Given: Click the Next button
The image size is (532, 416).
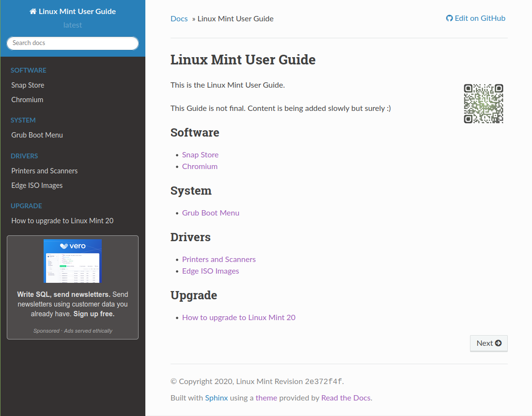Looking at the screenshot, I should coord(488,343).
